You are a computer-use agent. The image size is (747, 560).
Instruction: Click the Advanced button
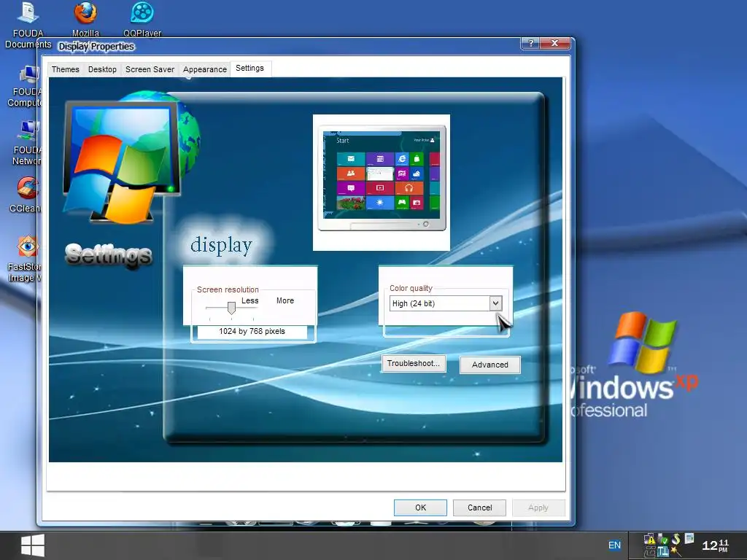tap(489, 365)
